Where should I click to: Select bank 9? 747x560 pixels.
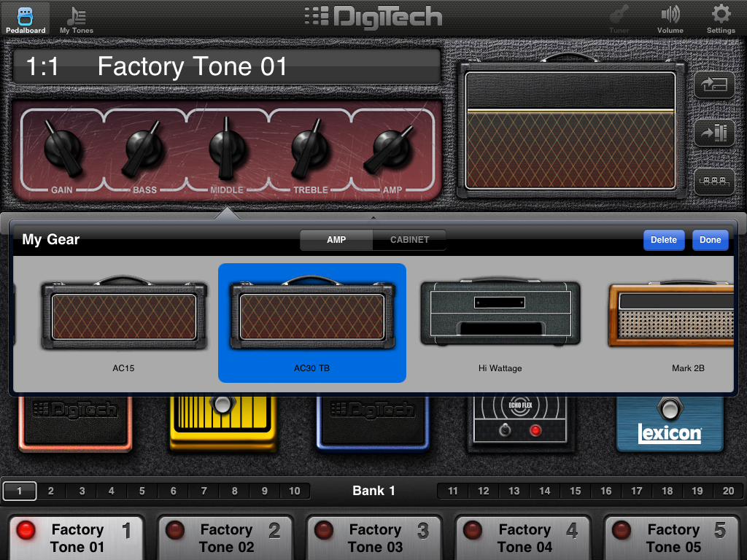264,491
